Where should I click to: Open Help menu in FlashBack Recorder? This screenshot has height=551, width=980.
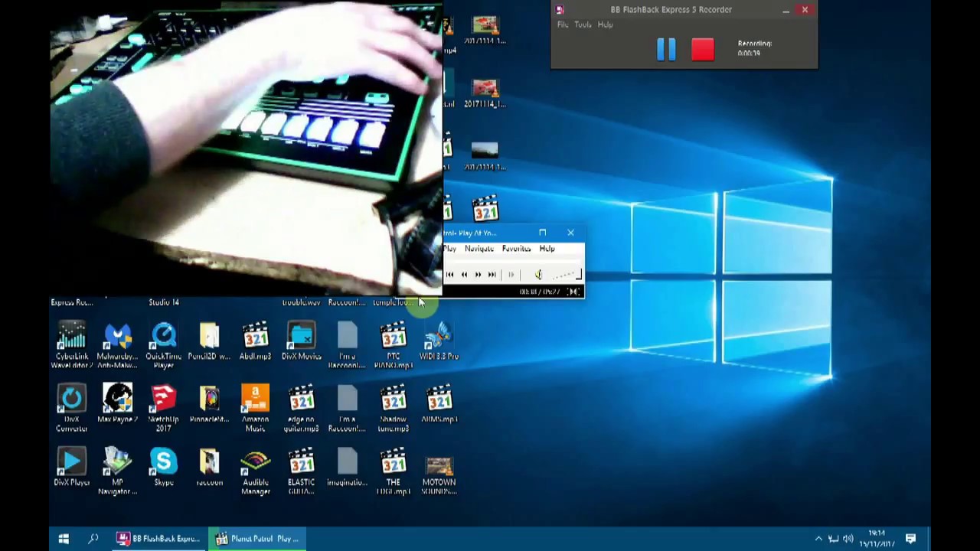point(605,24)
